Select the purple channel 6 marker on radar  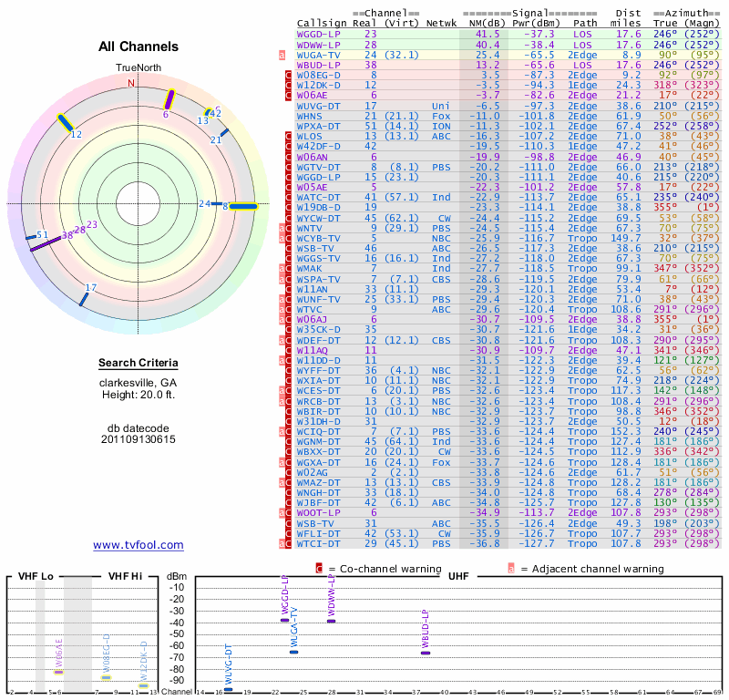169,100
